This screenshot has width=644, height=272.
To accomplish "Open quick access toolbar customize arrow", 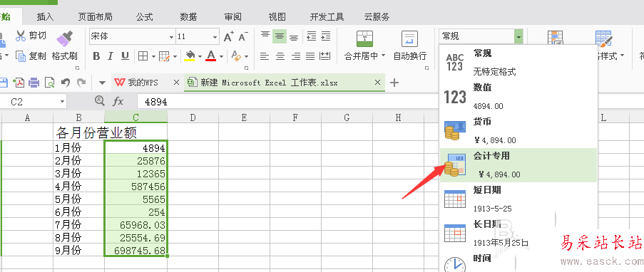I will (x=102, y=83).
